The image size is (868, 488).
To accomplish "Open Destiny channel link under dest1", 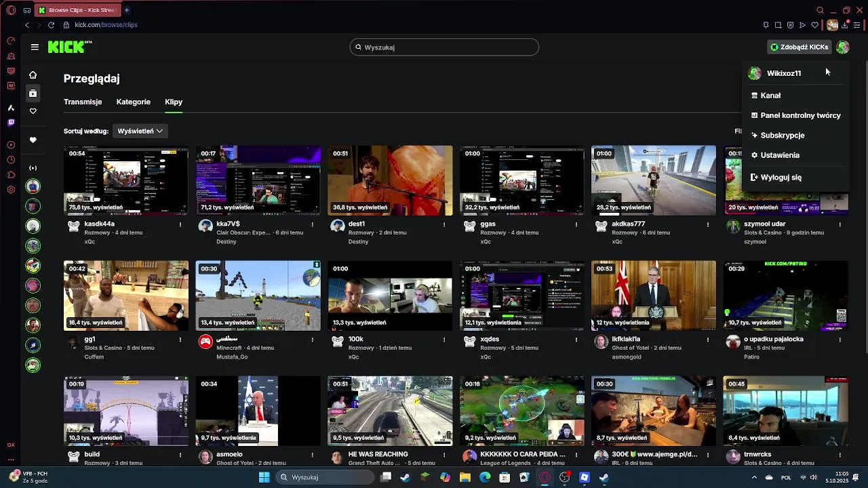I will pos(358,241).
